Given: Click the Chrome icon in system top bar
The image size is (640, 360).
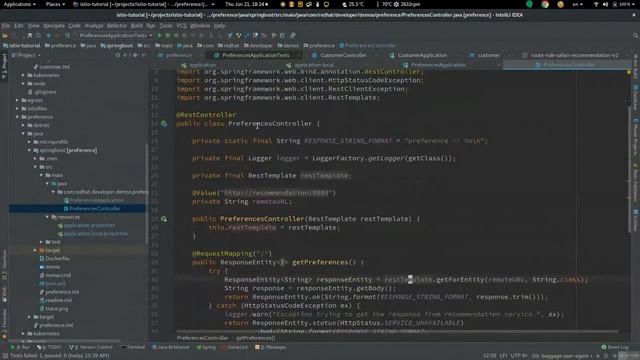Looking at the screenshot, I should point(545,4).
